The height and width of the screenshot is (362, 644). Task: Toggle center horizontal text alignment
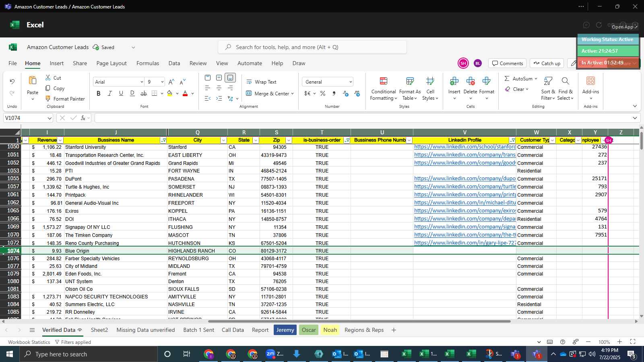click(x=219, y=88)
